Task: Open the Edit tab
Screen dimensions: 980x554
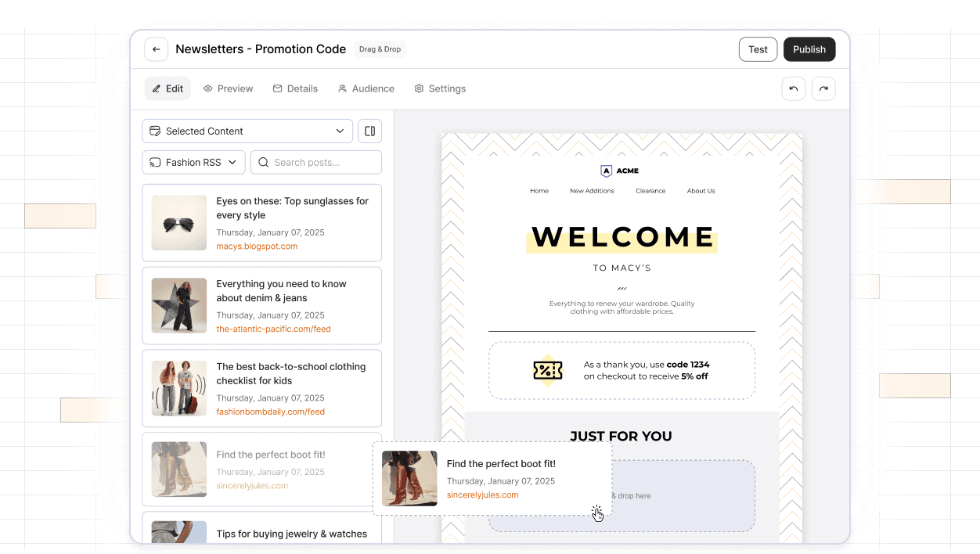Action: 168,88
